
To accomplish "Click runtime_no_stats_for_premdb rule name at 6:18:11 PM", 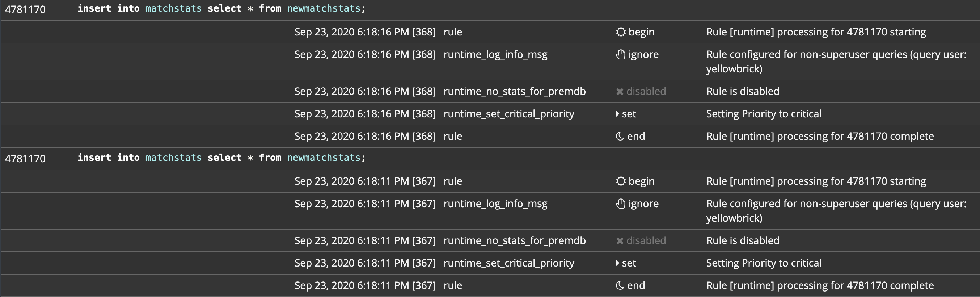I will pyautogui.click(x=514, y=240).
